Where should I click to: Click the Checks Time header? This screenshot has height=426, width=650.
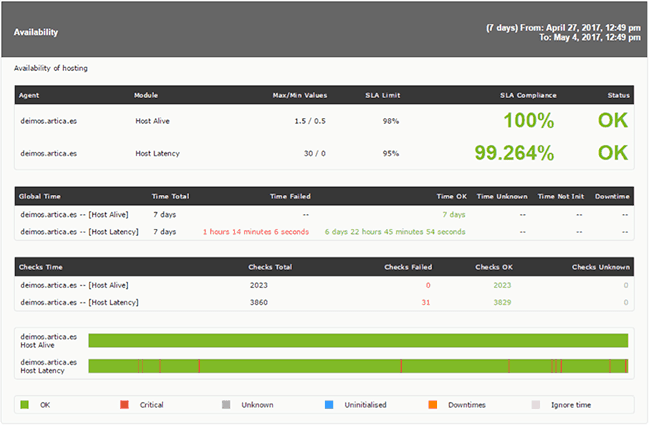(x=41, y=267)
